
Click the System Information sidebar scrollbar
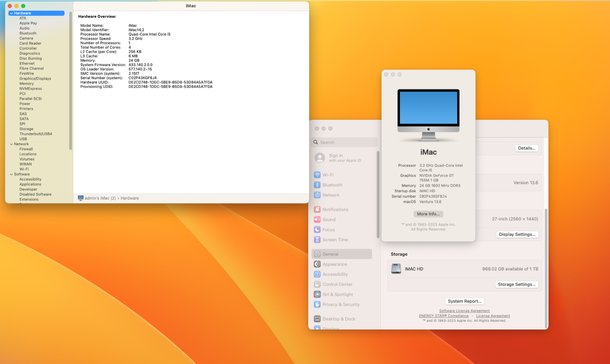[71, 80]
